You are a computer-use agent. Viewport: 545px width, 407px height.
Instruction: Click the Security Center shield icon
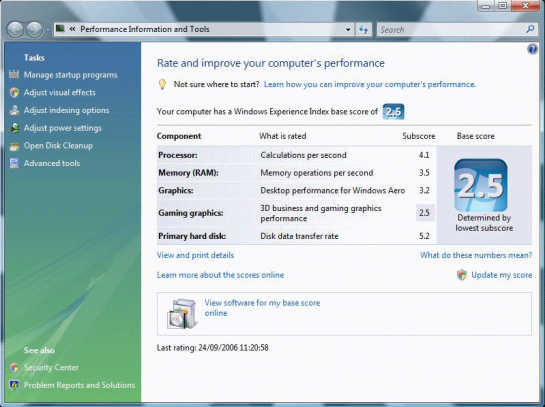point(14,367)
